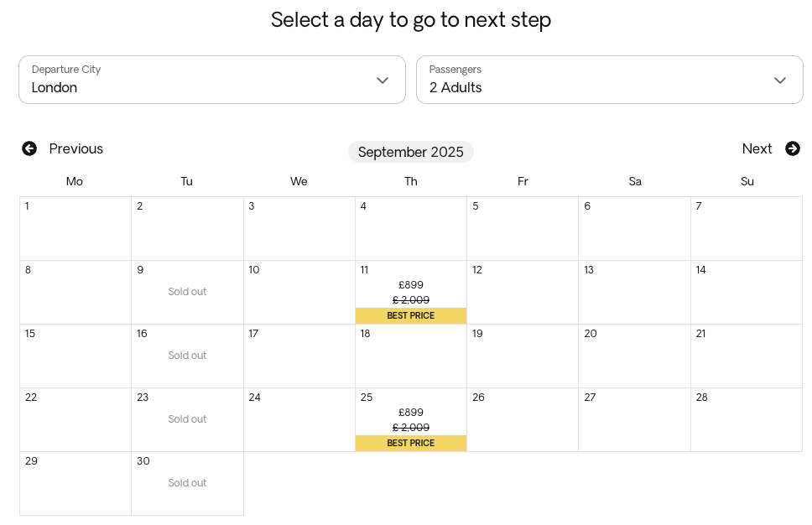
Task: Open the Departure City London field
Action: pos(212,80)
